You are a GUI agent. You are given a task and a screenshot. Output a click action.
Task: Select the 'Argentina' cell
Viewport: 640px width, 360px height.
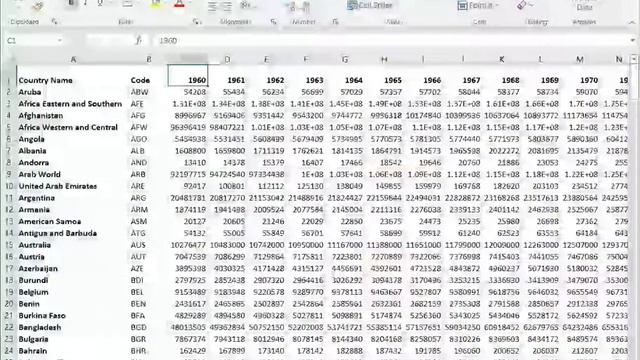pos(36,198)
